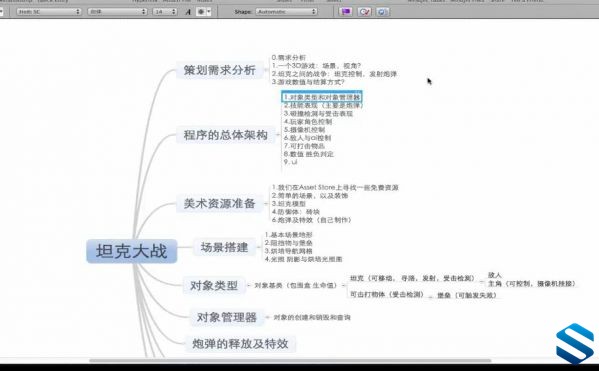Collapse the 美术资源准备 branch
599x371 pixels.
[x=266, y=203]
